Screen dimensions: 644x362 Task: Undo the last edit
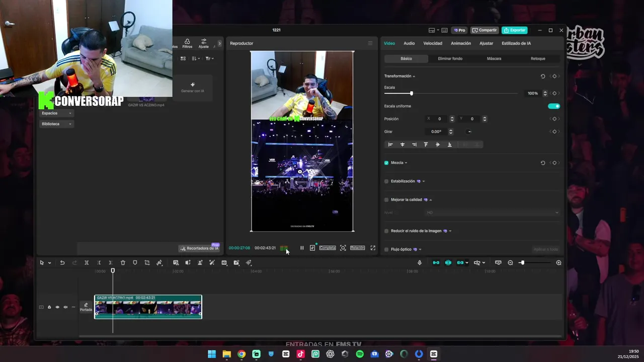tap(62, 262)
